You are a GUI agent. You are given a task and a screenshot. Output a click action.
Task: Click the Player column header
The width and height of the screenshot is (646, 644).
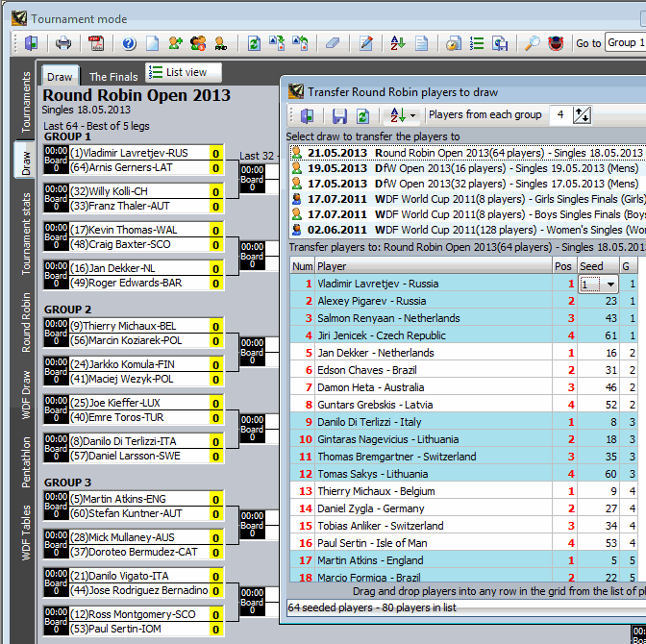coord(332,266)
